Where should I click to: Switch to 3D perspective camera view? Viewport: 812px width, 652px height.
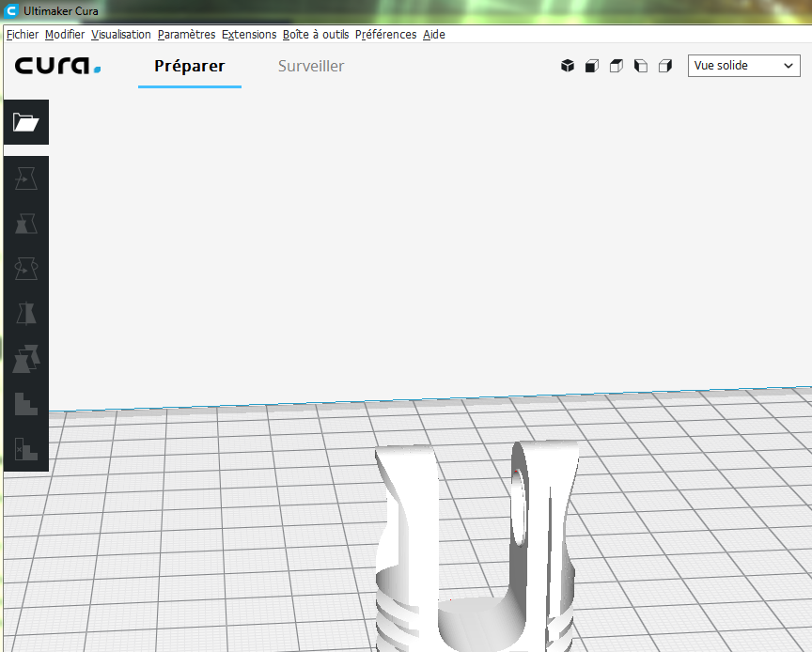(568, 66)
